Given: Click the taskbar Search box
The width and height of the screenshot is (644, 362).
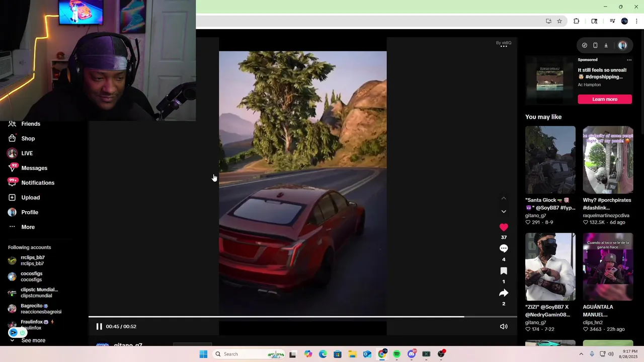Looking at the screenshot, I should (250, 354).
